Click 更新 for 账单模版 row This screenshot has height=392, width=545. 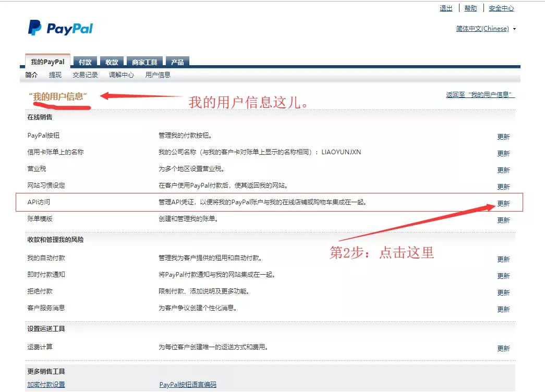pyautogui.click(x=503, y=220)
